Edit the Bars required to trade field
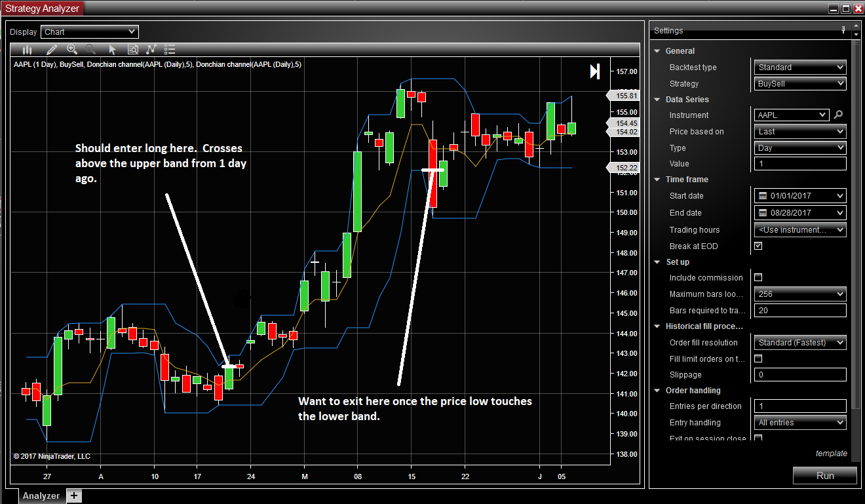 click(x=800, y=311)
